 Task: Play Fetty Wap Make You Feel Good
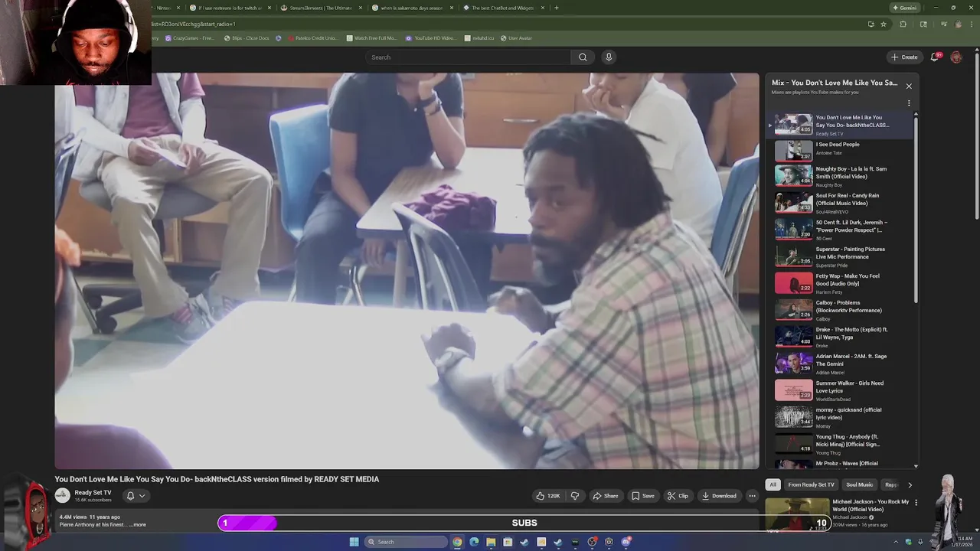(840, 283)
